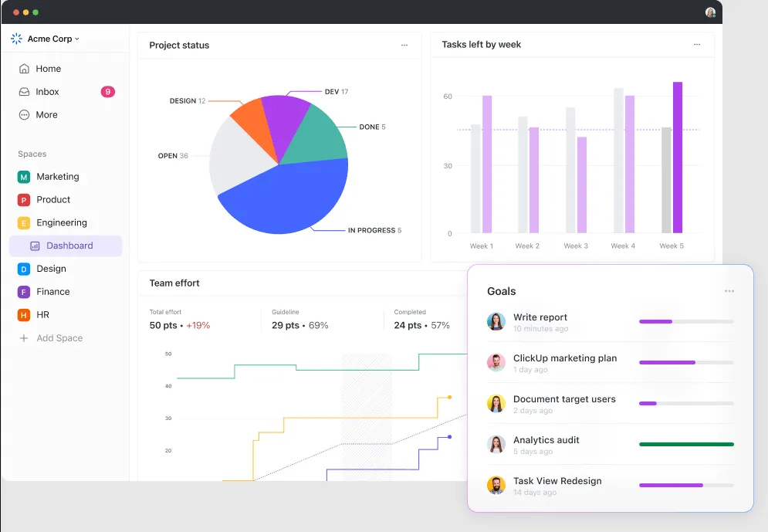This screenshot has height=532, width=768.
Task: Click Analytics audit green progress bar
Action: (x=686, y=444)
